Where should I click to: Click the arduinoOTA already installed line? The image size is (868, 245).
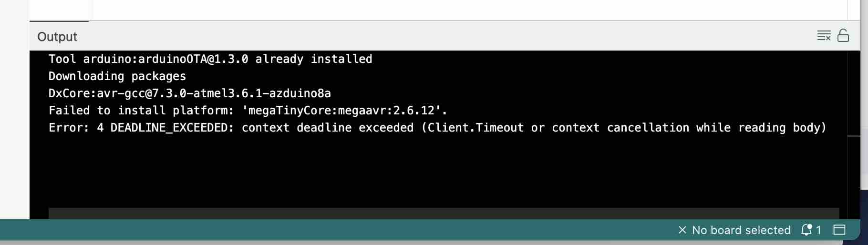(x=210, y=59)
